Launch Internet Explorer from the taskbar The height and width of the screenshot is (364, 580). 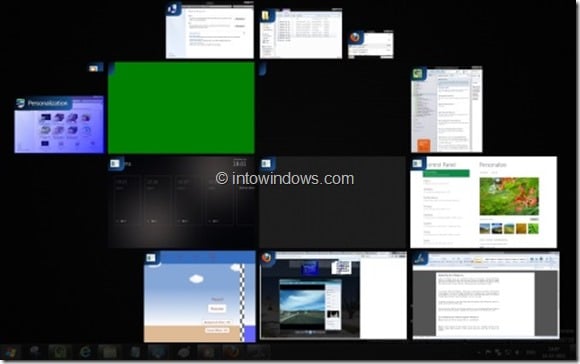point(85,352)
